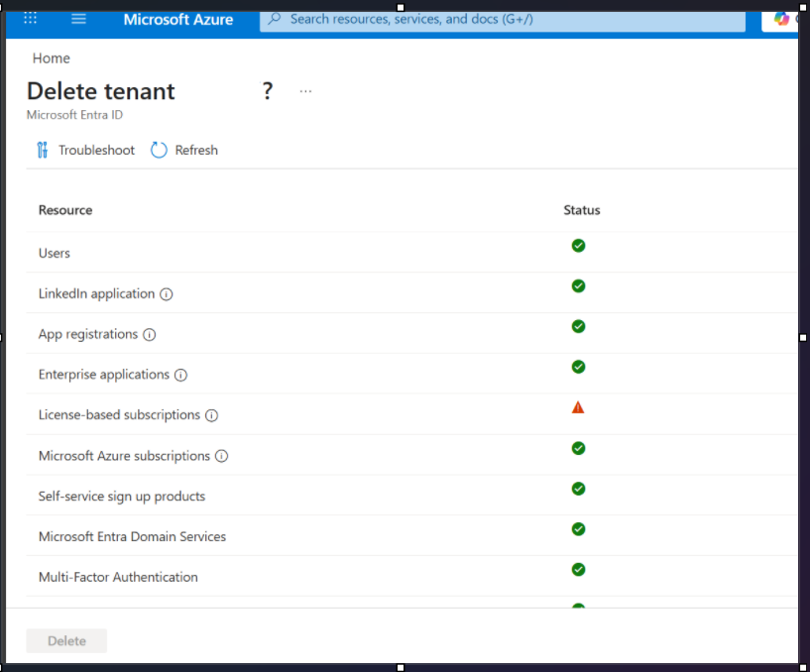Click Microsoft Entra Domain Services label
The image size is (810, 672).
tap(132, 536)
